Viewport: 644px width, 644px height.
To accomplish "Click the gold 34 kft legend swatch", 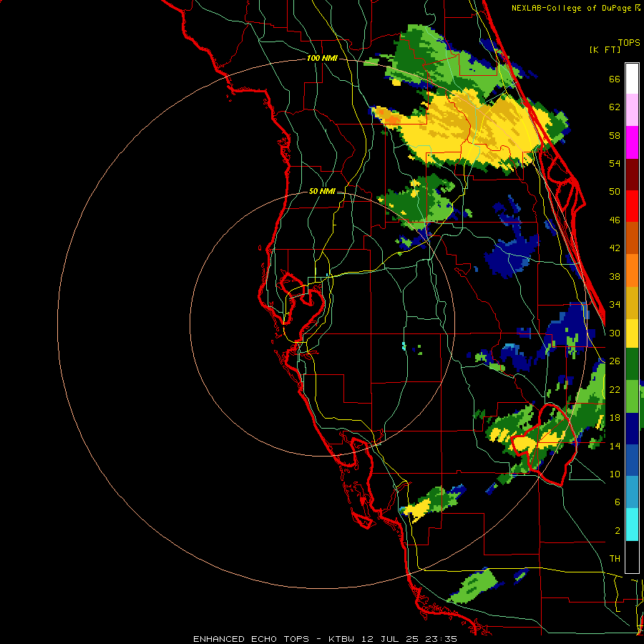I will click(632, 303).
